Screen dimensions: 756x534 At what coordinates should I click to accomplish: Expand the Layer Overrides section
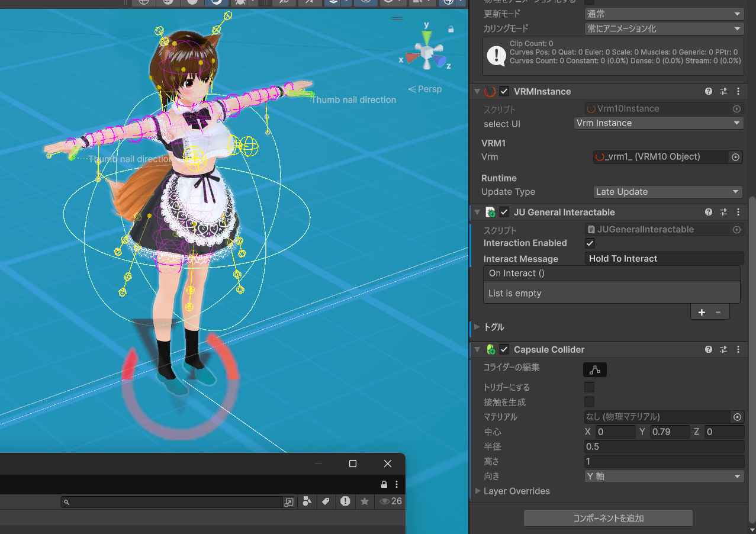click(x=478, y=491)
